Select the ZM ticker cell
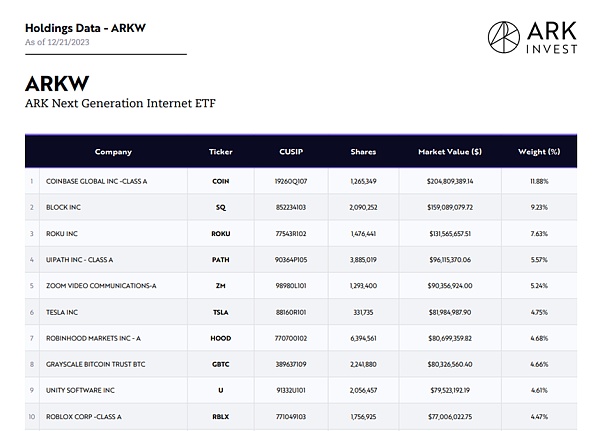600x431 pixels. click(x=221, y=286)
